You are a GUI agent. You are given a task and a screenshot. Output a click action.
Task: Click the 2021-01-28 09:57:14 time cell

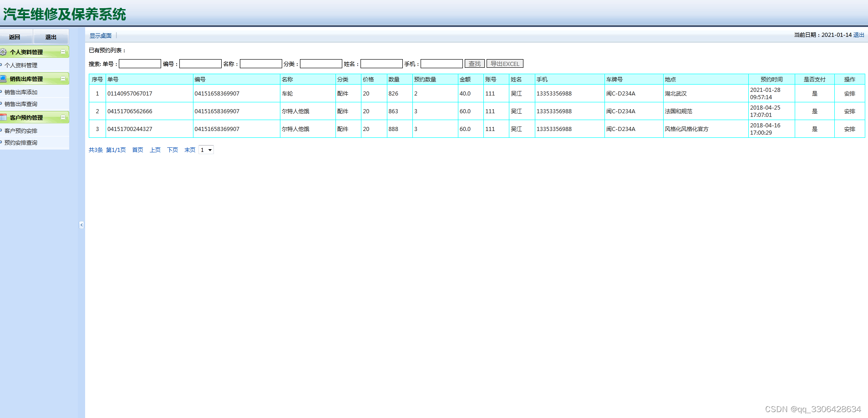coord(772,93)
